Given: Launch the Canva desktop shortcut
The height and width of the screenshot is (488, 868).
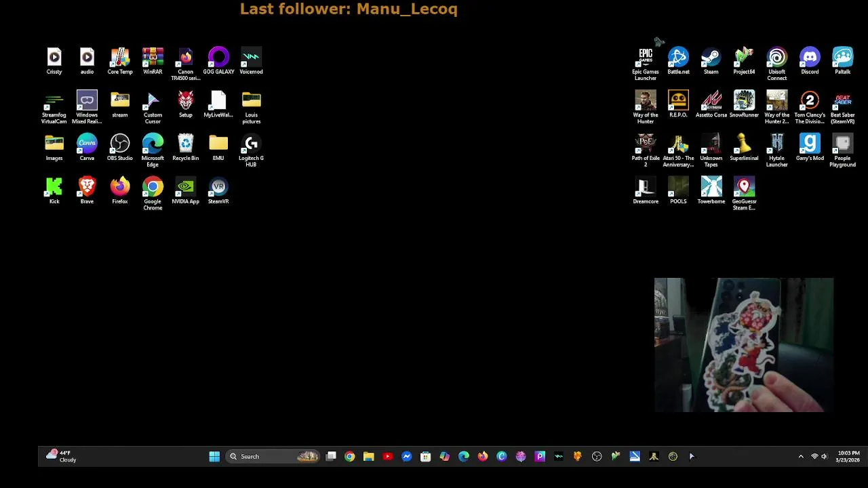Looking at the screenshot, I should pyautogui.click(x=87, y=148).
